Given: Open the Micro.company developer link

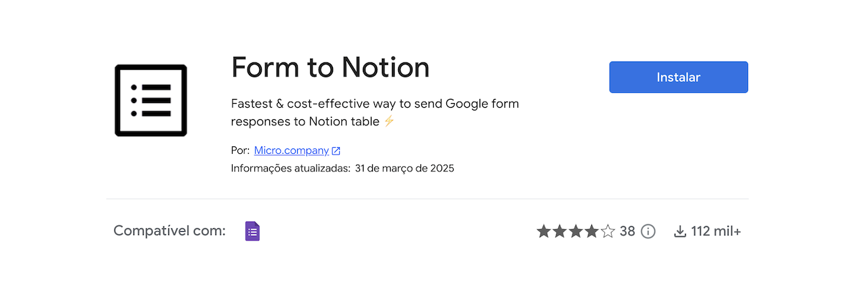Looking at the screenshot, I should 291,150.
